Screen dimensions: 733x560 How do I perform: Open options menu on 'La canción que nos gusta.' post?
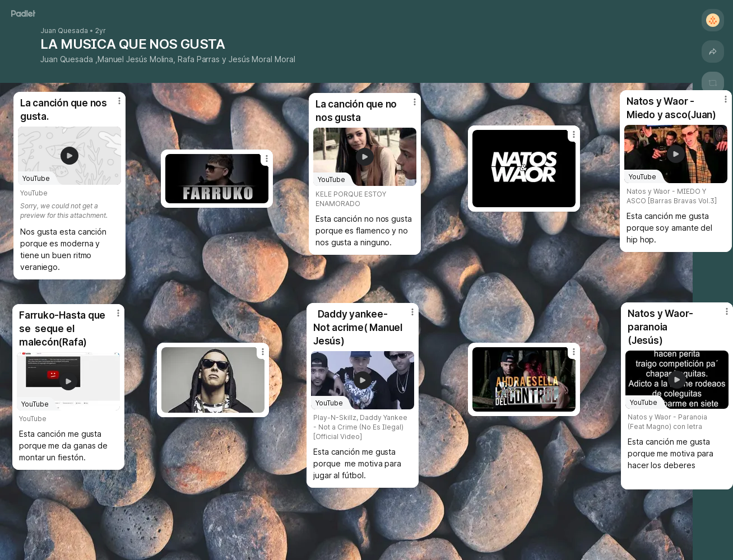tap(119, 101)
